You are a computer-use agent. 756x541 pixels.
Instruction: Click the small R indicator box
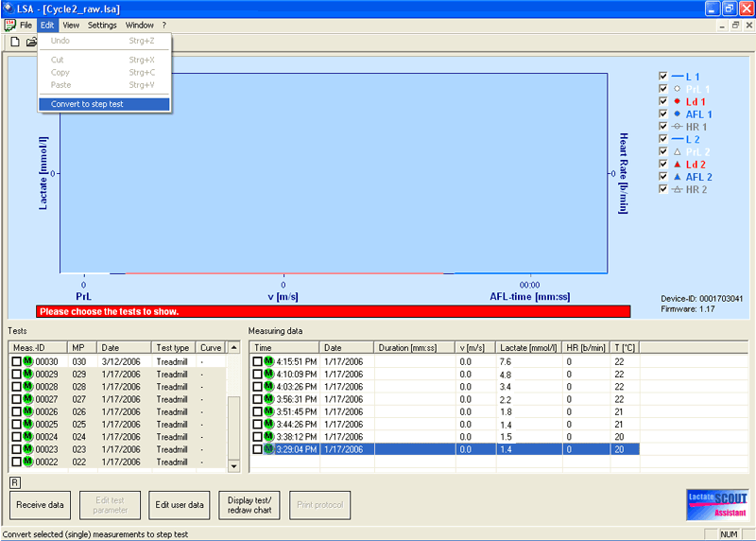(14, 482)
